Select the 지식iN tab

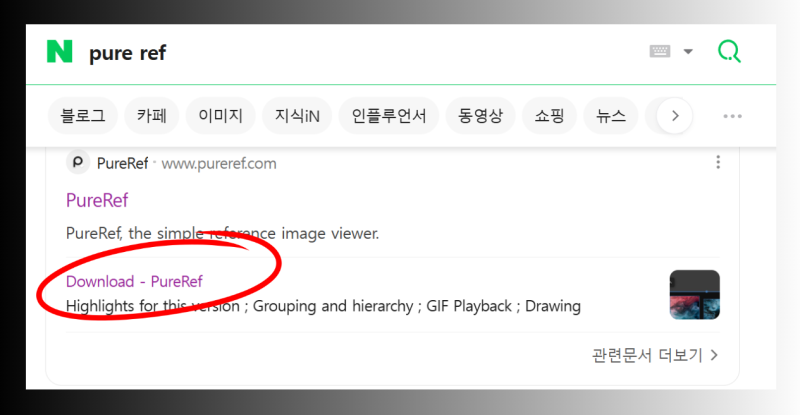[x=297, y=116]
